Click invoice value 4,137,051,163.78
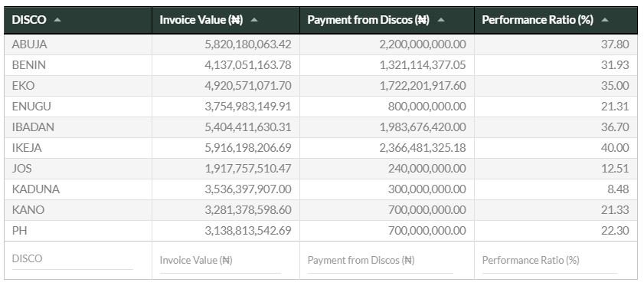 [248, 65]
